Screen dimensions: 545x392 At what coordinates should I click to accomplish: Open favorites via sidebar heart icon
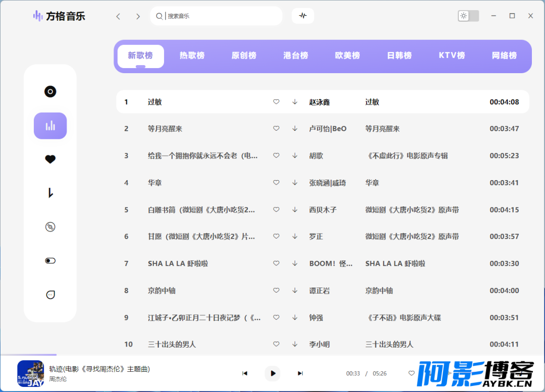(50, 159)
